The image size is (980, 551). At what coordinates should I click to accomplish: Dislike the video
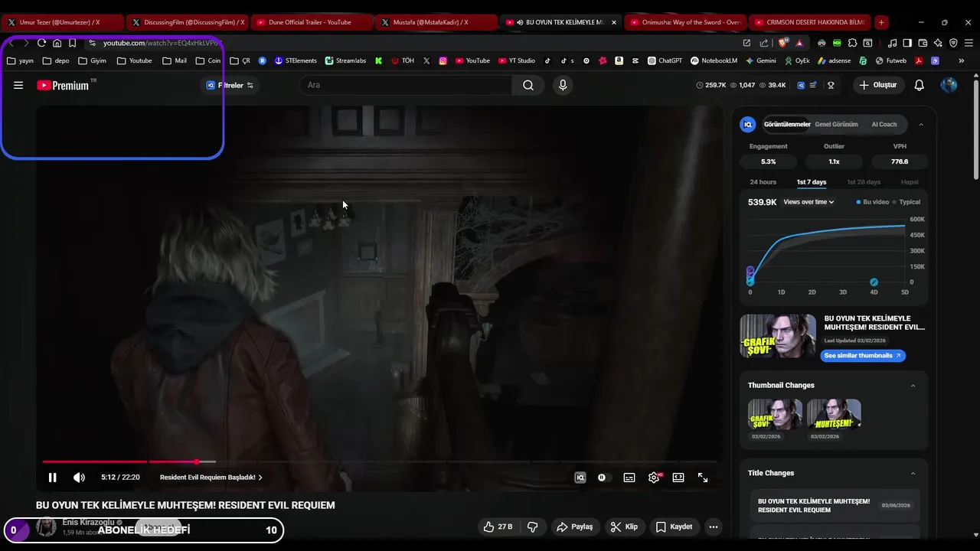[533, 527]
